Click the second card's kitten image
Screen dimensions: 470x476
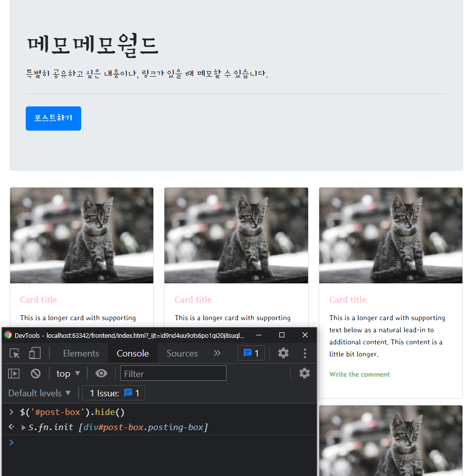point(236,235)
